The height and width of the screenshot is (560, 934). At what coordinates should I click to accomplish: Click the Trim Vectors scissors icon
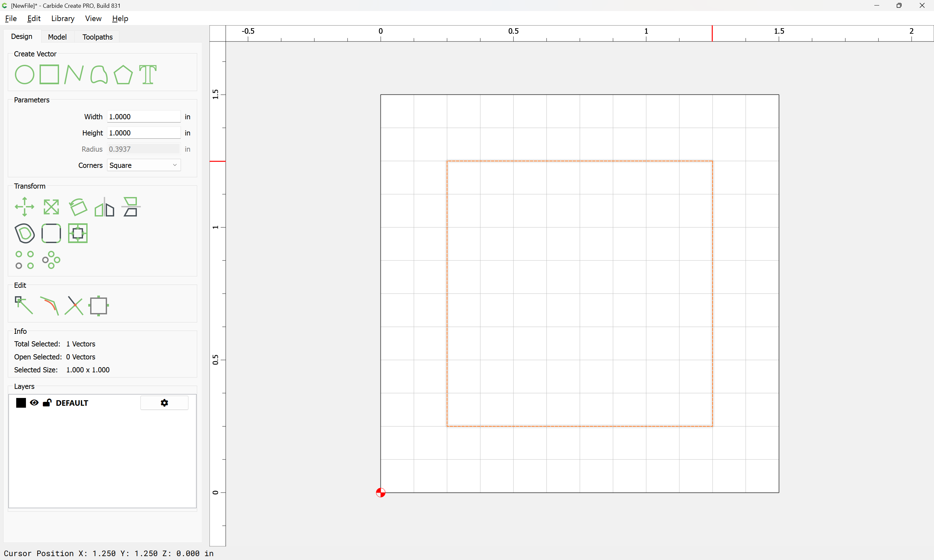[74, 305]
